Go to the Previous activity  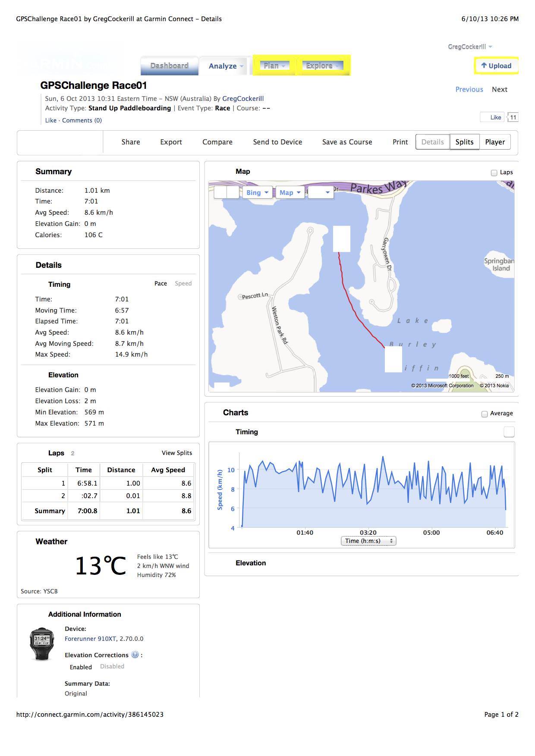(469, 89)
